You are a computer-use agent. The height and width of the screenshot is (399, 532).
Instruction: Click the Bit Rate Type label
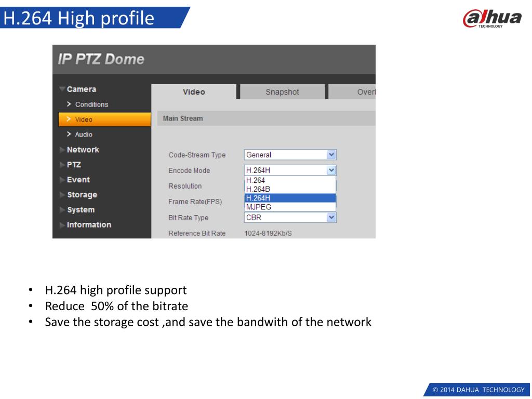[x=188, y=218]
